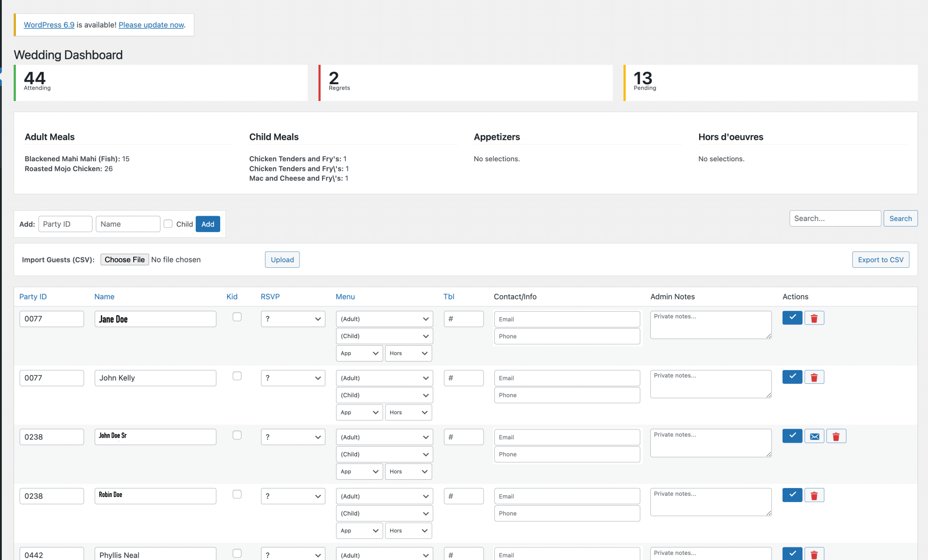Image resolution: width=928 pixels, height=560 pixels.
Task: Check the Child checkbox in Add form
Action: click(x=168, y=224)
